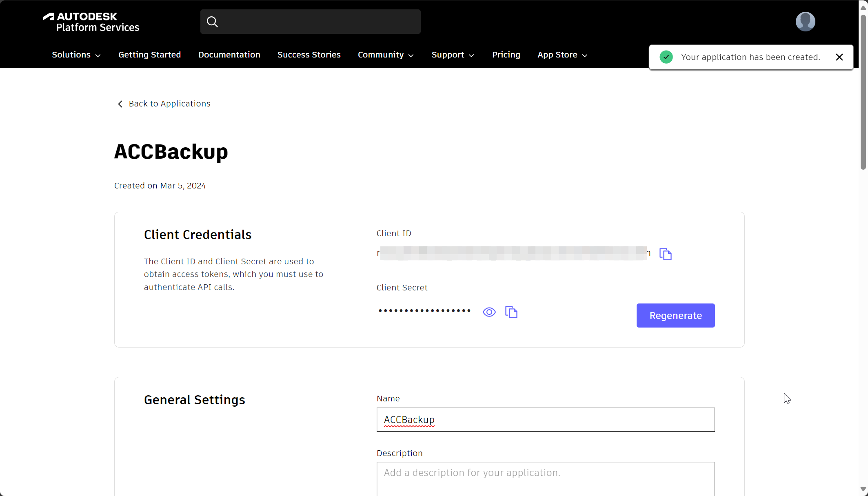Image resolution: width=868 pixels, height=496 pixels.
Task: Go to the Documentation page
Action: pos(229,55)
